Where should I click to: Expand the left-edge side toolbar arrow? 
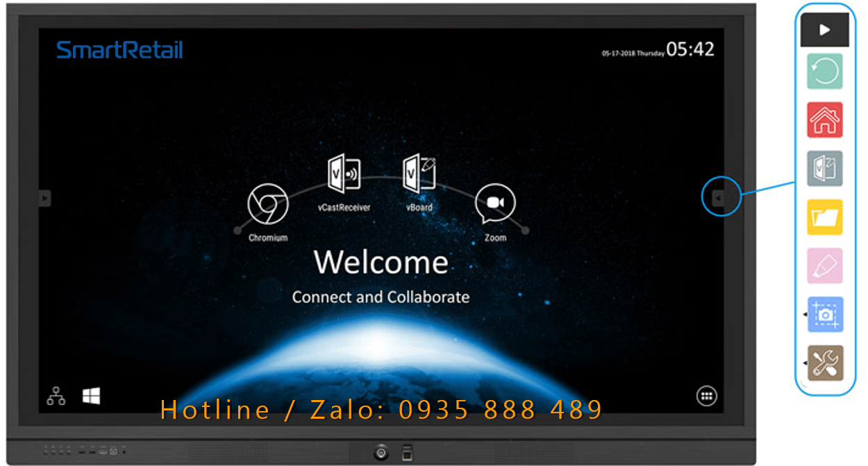(x=44, y=198)
